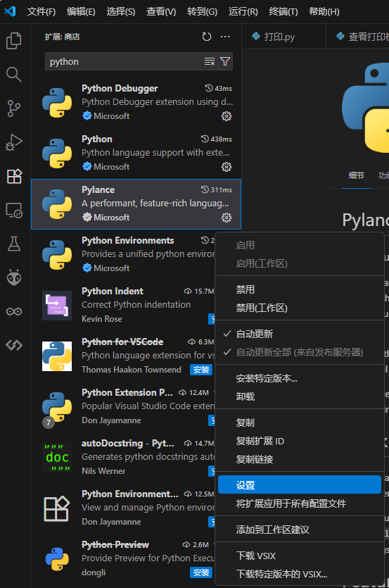Open the Explorer view in activity bar
Viewport: 389px width, 588px height.
pyautogui.click(x=14, y=41)
